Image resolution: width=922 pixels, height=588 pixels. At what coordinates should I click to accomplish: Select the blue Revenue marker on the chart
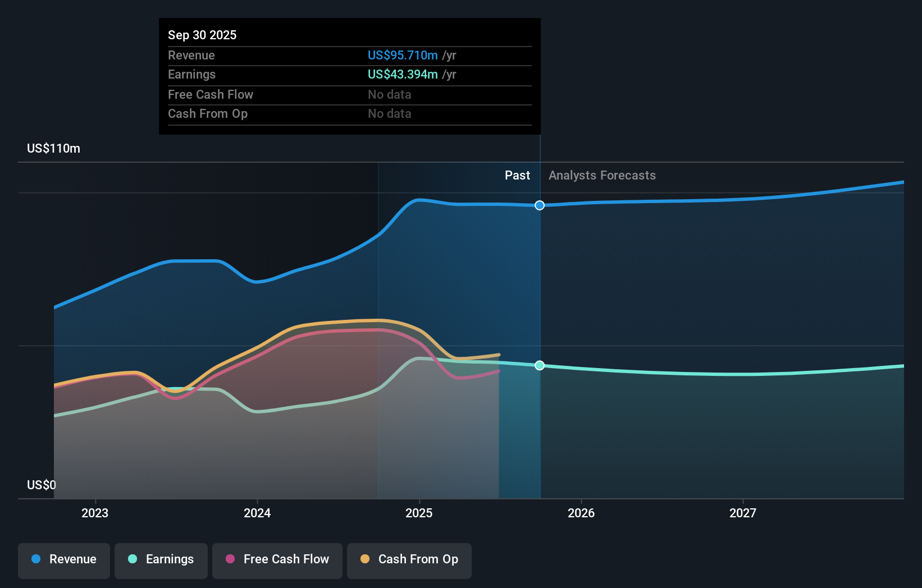(539, 205)
